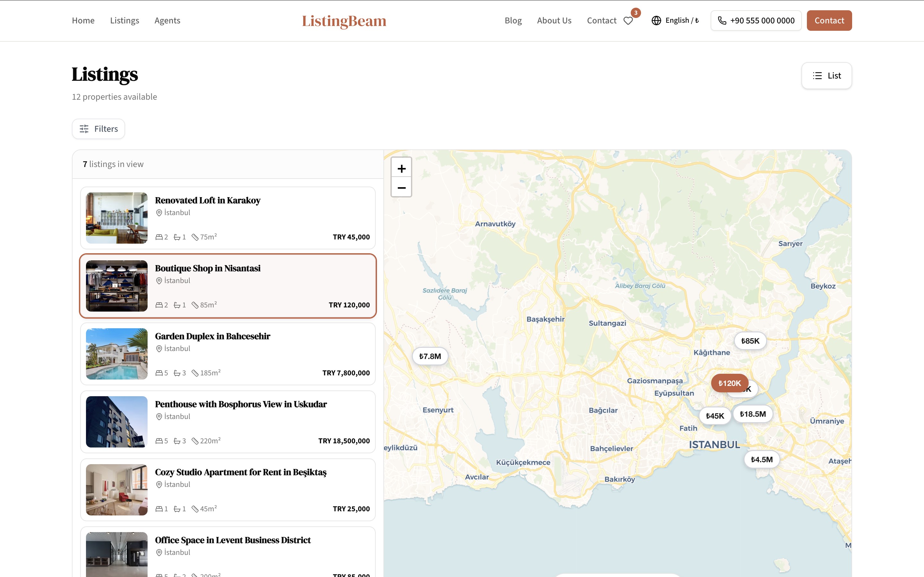Switch to List view
The height and width of the screenshot is (577, 924).
pyautogui.click(x=826, y=76)
